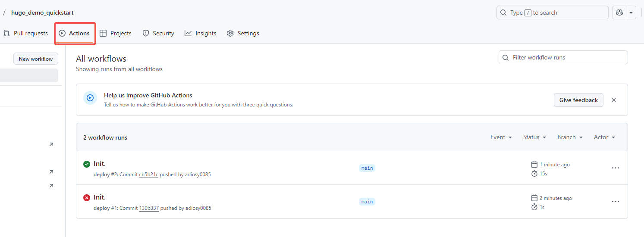Click the New workflow button

click(36, 59)
